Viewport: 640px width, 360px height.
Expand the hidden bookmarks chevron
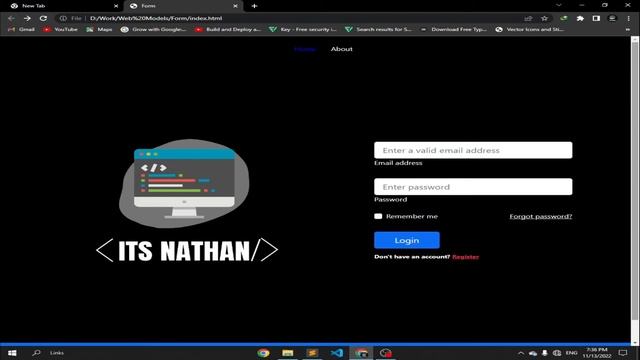[627, 29]
